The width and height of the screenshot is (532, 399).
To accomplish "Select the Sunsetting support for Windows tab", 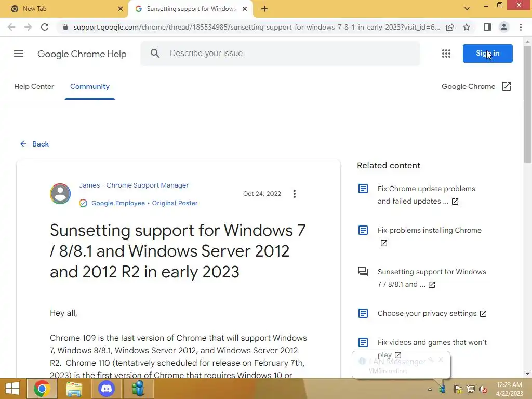I will pos(190,9).
